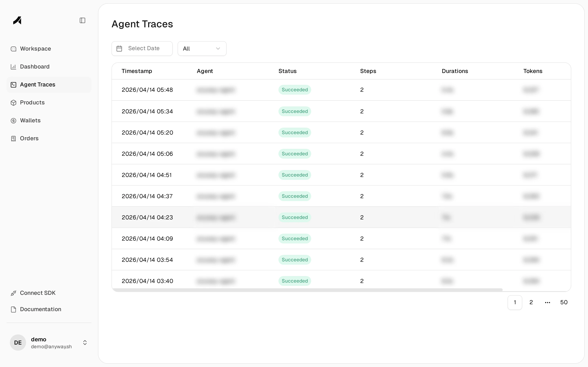Open the All status filter dropdown
Viewport: 588px width, 367px height.
[x=202, y=48]
